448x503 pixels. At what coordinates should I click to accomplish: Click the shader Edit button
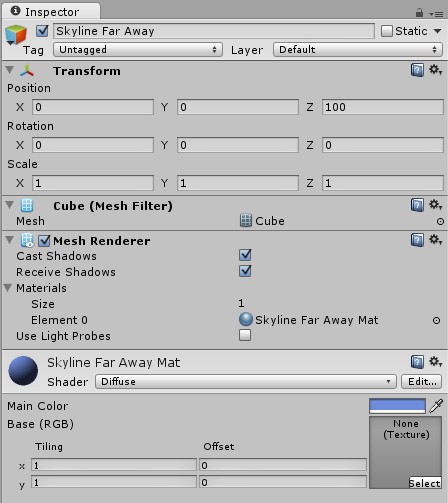coord(422,381)
